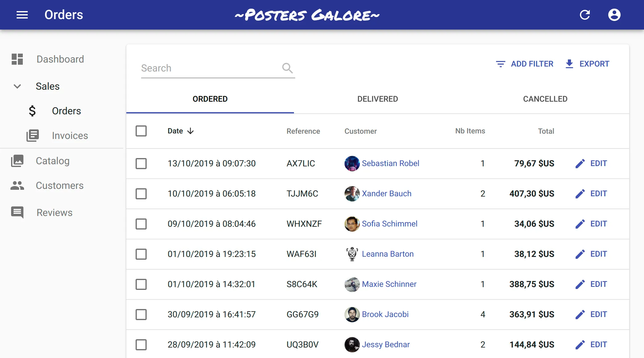Click EDIT for Brook Jacobi's order

tap(591, 315)
